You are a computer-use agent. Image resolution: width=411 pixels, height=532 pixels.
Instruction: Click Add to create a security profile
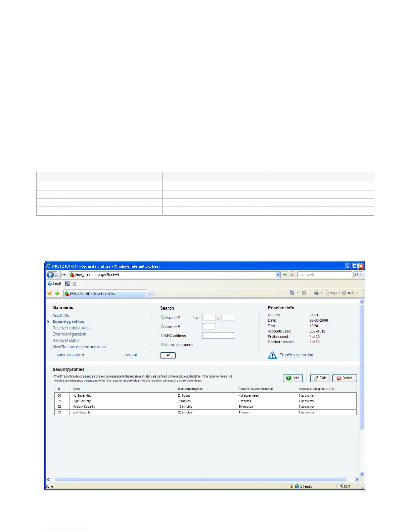[x=293, y=378]
